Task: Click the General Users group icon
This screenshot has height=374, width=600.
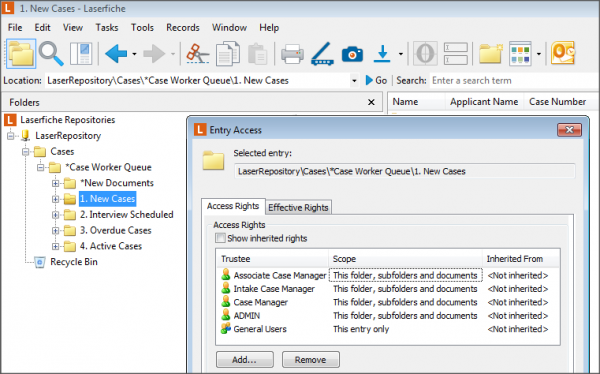Action: (x=226, y=328)
